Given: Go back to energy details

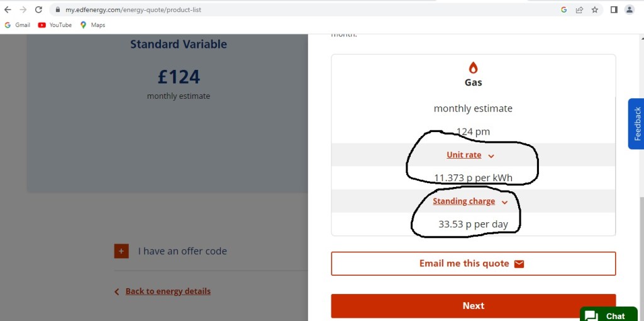Looking at the screenshot, I should (x=167, y=291).
